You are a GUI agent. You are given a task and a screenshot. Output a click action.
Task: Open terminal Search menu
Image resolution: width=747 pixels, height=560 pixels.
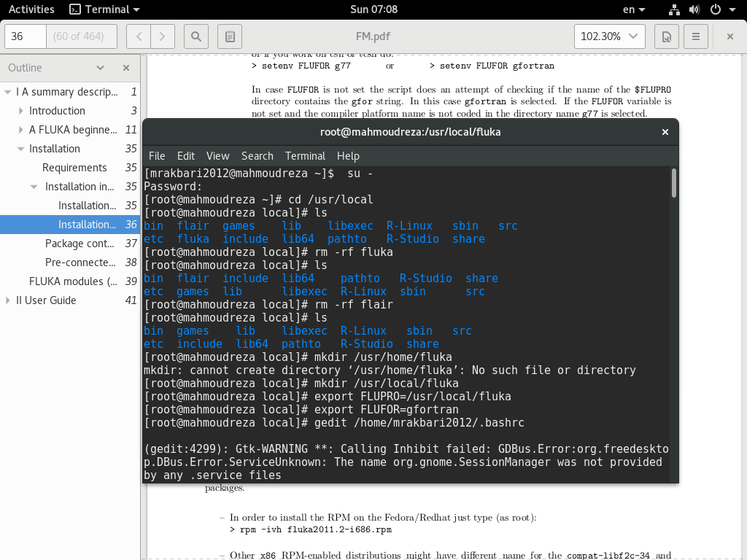click(x=258, y=156)
